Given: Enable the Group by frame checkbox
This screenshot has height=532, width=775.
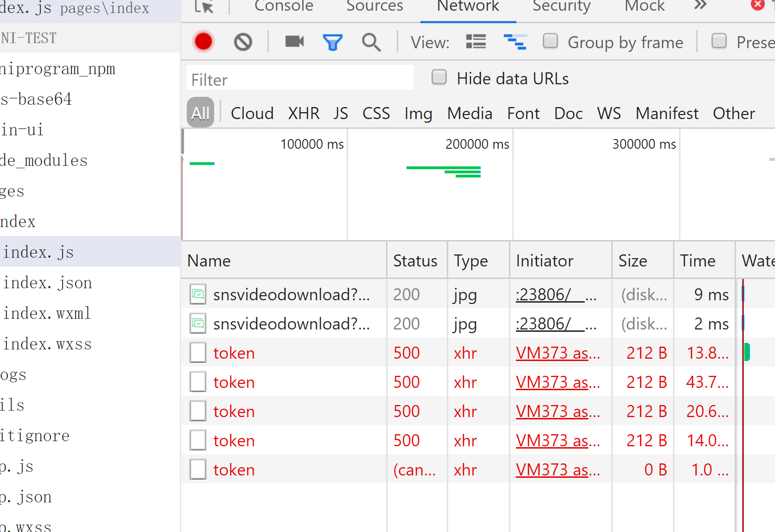Looking at the screenshot, I should tap(550, 41).
